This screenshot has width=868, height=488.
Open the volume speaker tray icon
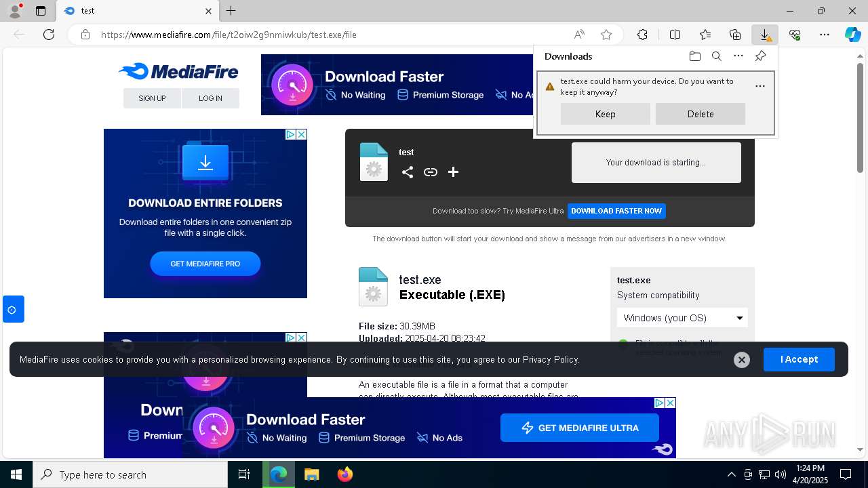[x=781, y=474]
